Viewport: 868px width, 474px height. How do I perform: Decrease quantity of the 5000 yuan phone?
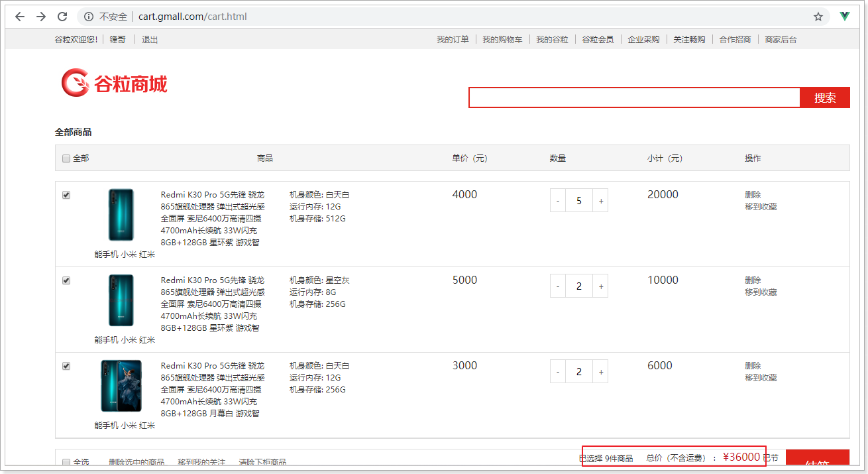[x=558, y=286]
